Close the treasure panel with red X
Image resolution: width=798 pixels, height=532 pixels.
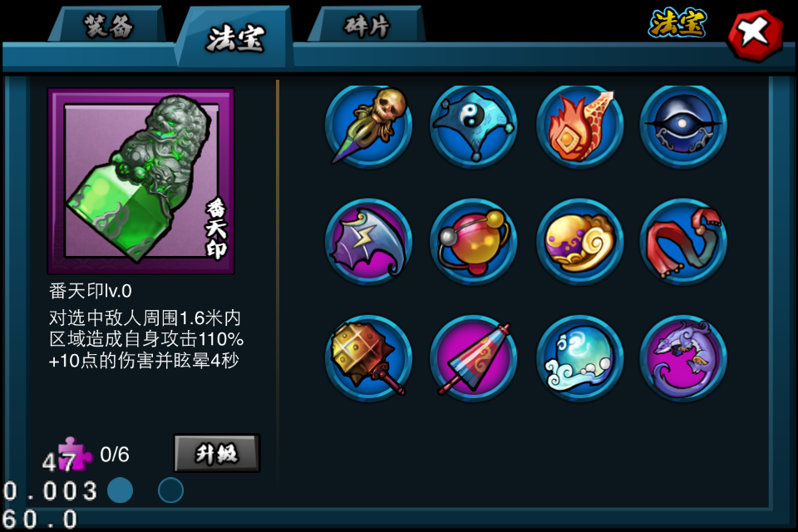(x=756, y=34)
